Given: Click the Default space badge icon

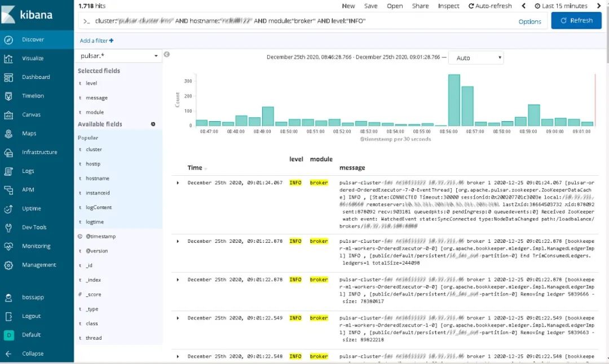Looking at the screenshot, I should point(8,335).
